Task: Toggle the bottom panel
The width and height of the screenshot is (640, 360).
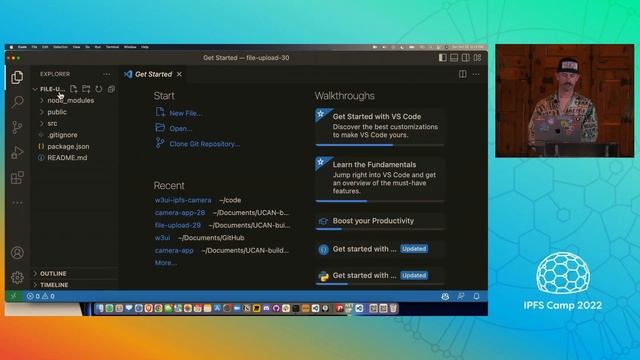Action: pos(454,58)
